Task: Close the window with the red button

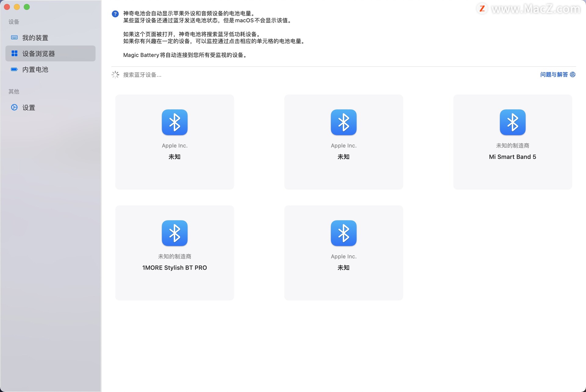Action: pos(7,7)
